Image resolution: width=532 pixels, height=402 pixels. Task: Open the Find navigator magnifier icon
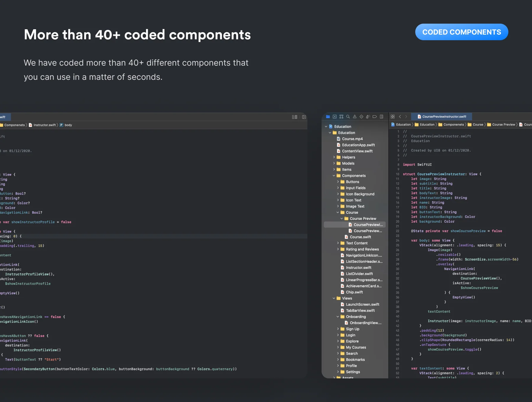pyautogui.click(x=348, y=117)
